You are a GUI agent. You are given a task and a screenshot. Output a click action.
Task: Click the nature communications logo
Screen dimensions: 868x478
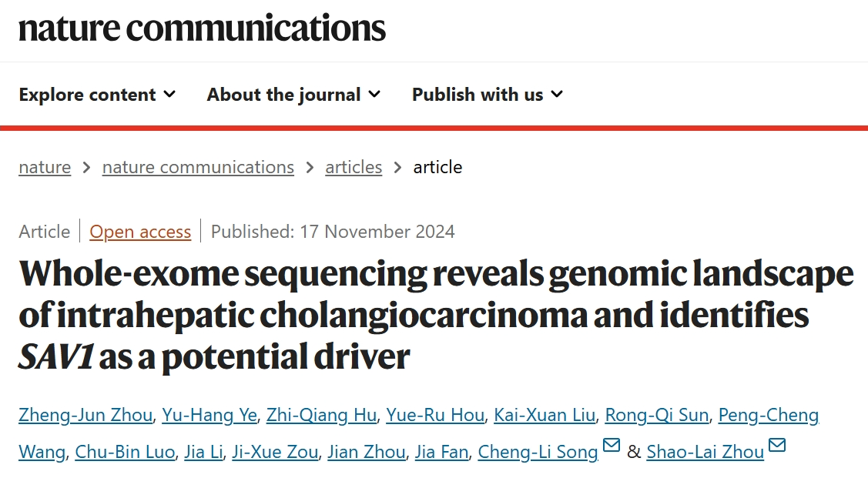tap(202, 28)
